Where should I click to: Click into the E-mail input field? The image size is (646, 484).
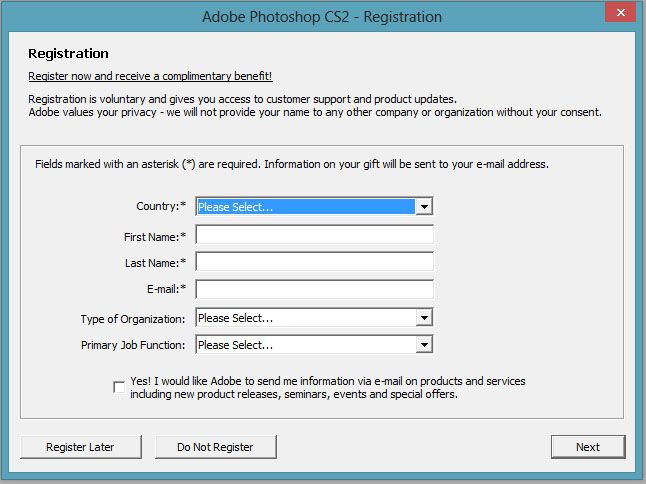click(x=314, y=289)
